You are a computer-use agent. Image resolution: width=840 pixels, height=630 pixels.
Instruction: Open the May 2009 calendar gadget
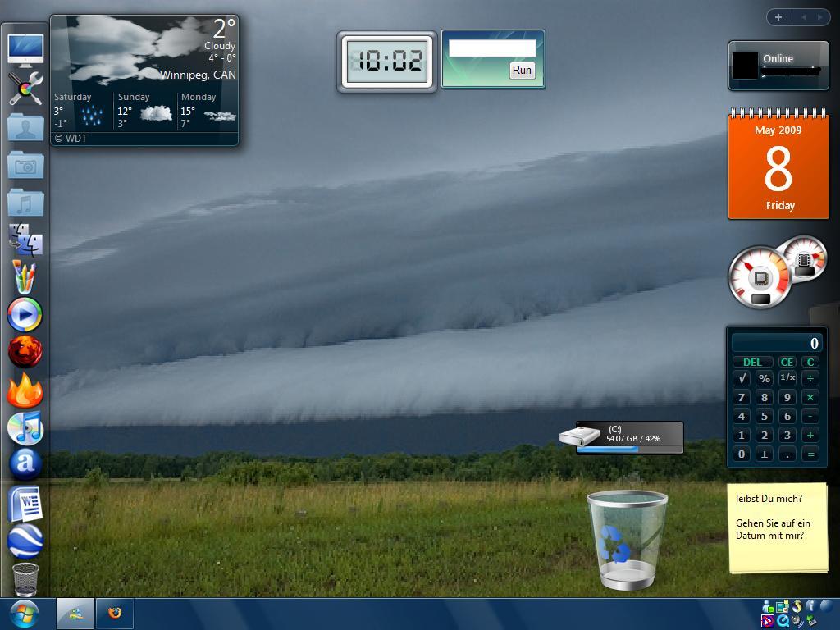pos(778,164)
